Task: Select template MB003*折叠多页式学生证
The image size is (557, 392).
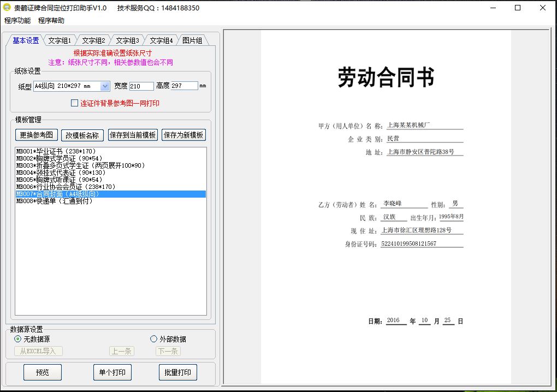Action: tap(110, 165)
